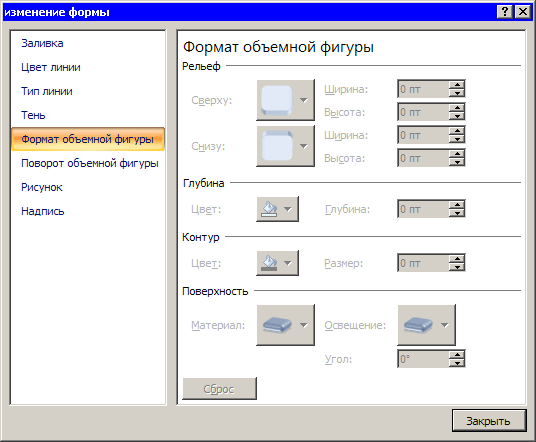Decrease the top bevel Высота value
Viewport: 536px width, 442px height.
click(457, 116)
